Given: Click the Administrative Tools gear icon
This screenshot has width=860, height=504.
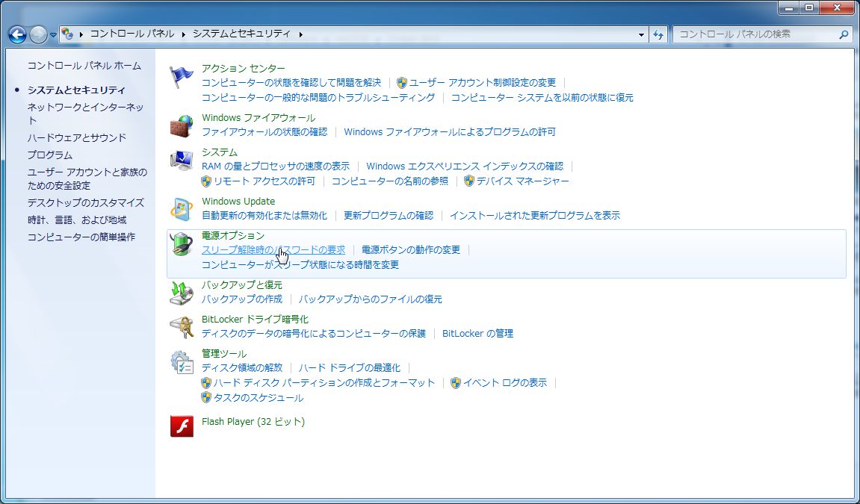Looking at the screenshot, I should [x=181, y=362].
